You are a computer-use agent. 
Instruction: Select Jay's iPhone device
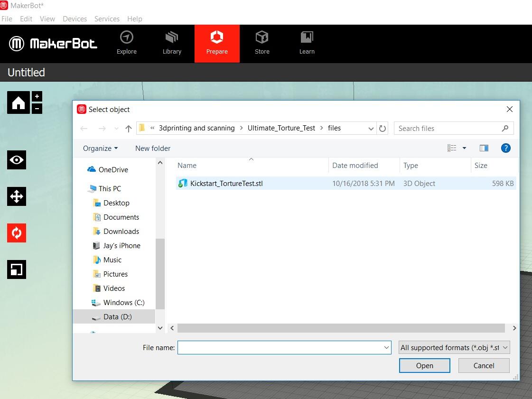pyautogui.click(x=117, y=246)
